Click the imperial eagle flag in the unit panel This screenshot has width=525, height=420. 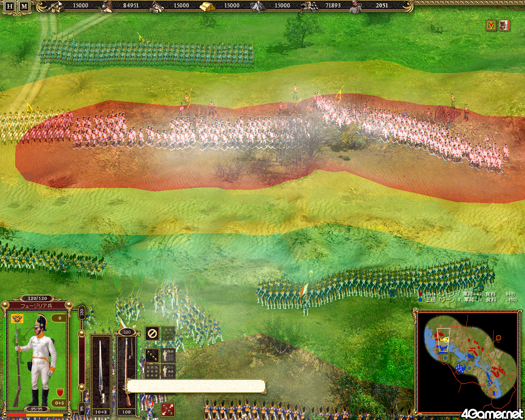[x=17, y=319]
